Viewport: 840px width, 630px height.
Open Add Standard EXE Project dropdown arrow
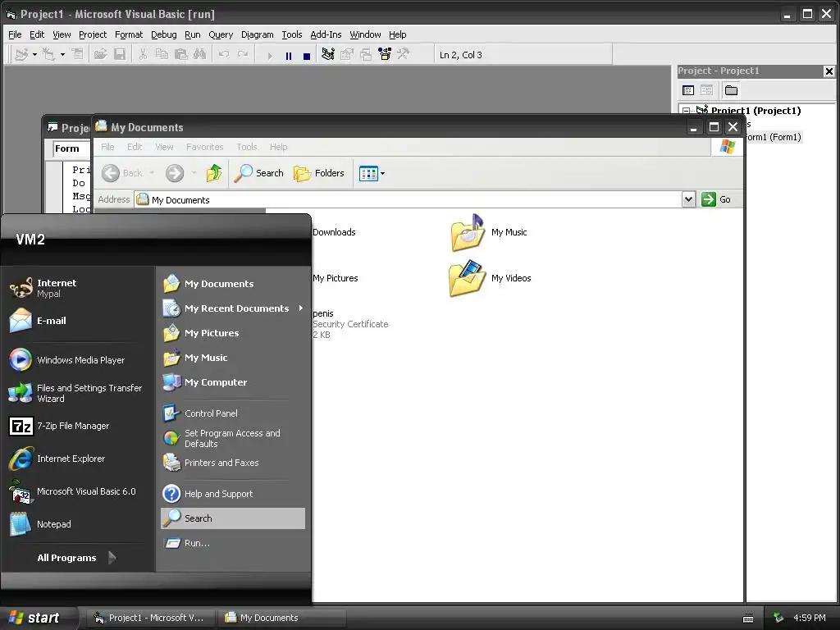click(x=34, y=55)
